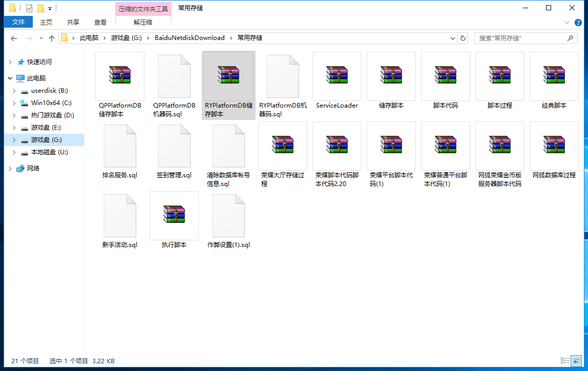Click the properties icon in quick access toolbar
The image size is (588, 371).
[29, 8]
